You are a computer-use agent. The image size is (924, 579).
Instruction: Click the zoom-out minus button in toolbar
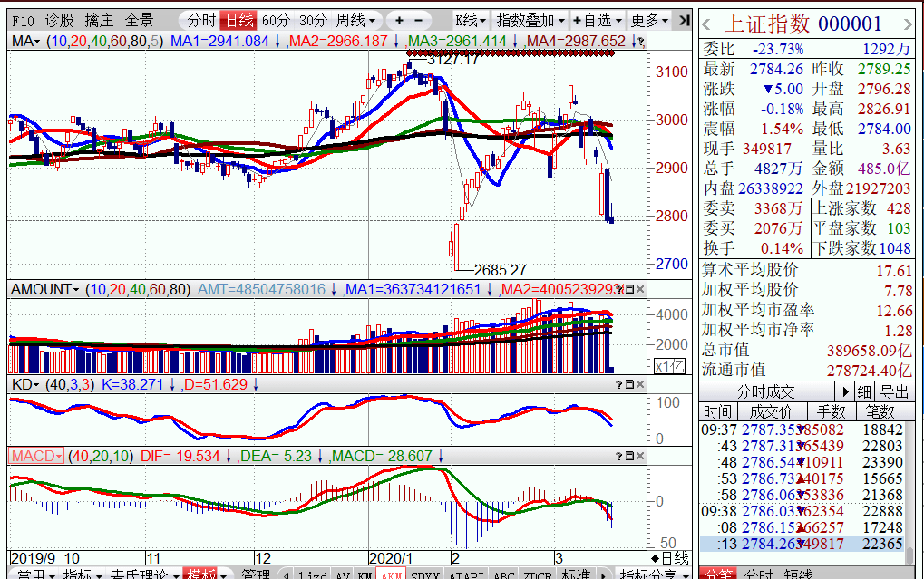pyautogui.click(x=418, y=21)
